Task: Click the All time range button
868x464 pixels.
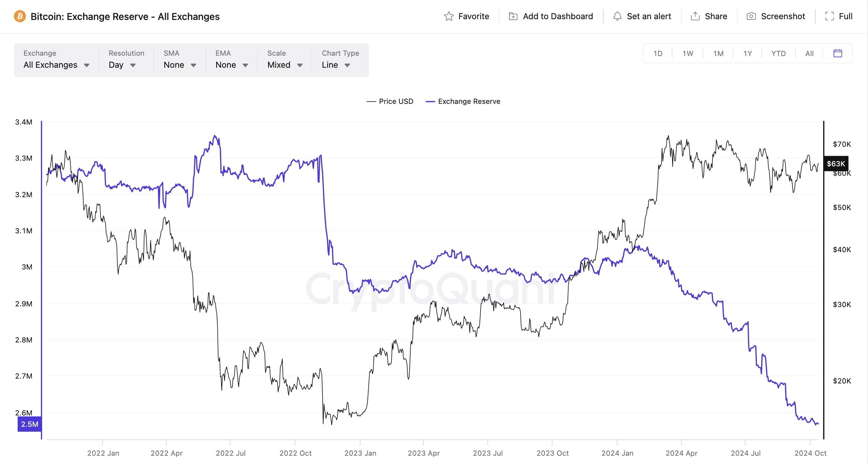Action: [809, 53]
